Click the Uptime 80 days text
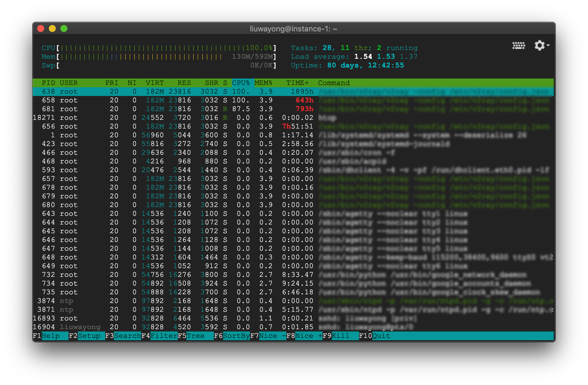Image resolution: width=588 pixels, height=385 pixels. point(347,65)
